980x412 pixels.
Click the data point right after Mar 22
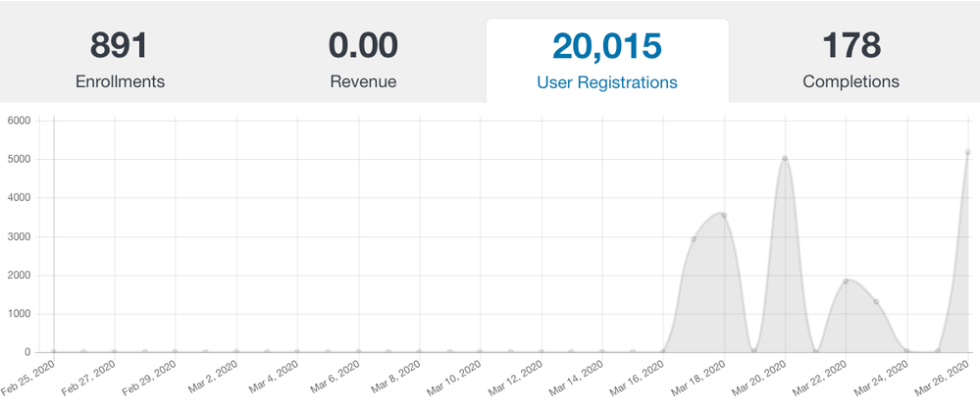tap(876, 302)
